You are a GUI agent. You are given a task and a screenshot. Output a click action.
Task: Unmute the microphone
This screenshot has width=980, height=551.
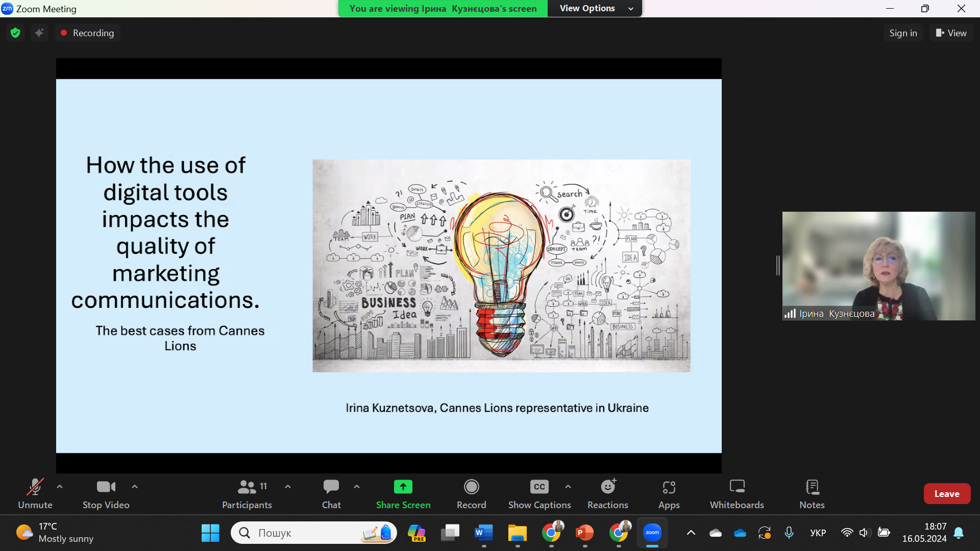pyautogui.click(x=35, y=493)
